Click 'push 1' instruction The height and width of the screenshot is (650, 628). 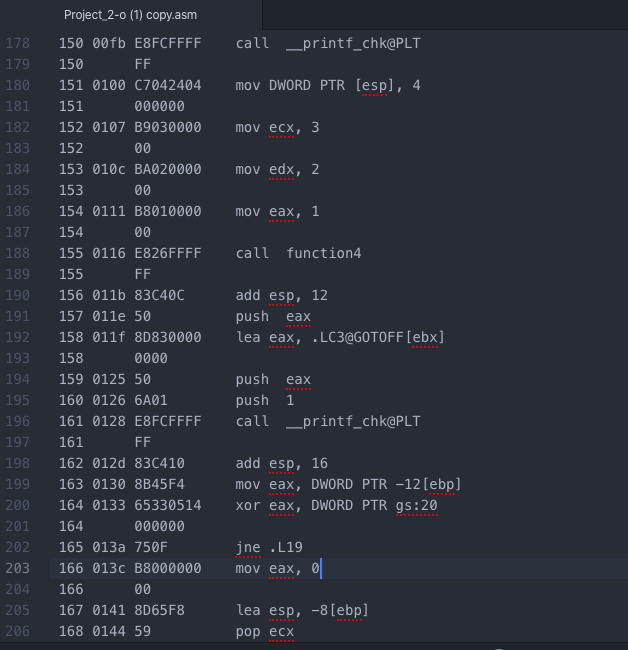[x=265, y=400]
